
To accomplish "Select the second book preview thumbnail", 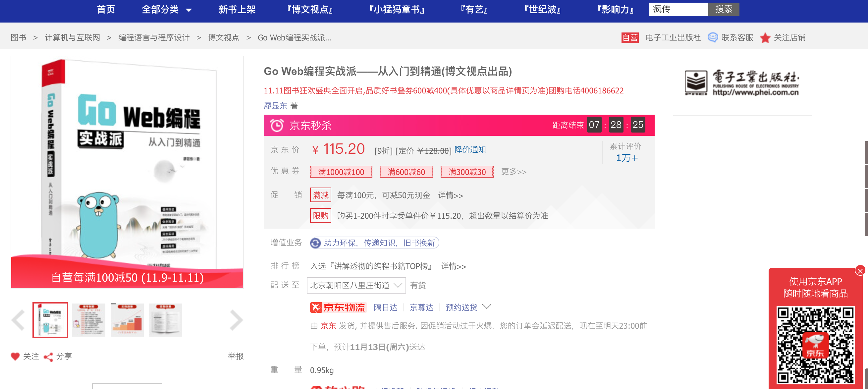I will pos(88,320).
